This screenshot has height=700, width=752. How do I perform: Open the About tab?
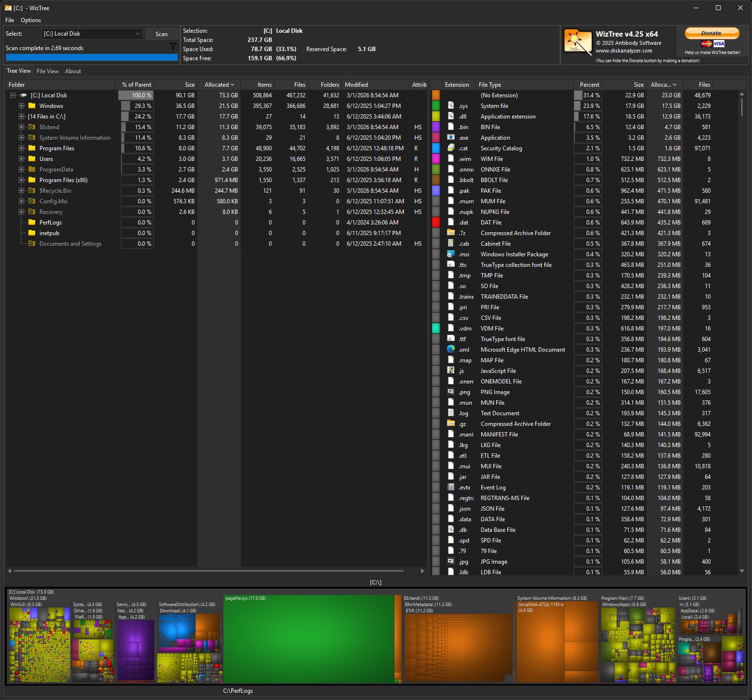point(73,71)
